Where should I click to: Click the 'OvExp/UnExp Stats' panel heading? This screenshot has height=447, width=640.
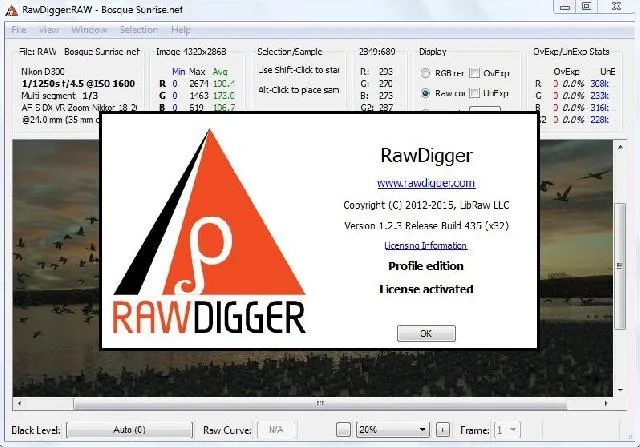[571, 51]
